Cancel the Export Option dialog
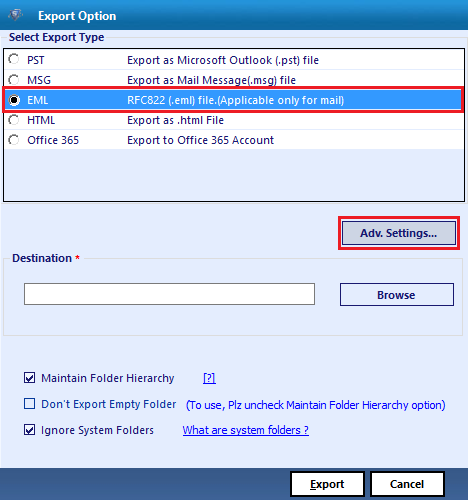This screenshot has height=500, width=468. point(407,484)
